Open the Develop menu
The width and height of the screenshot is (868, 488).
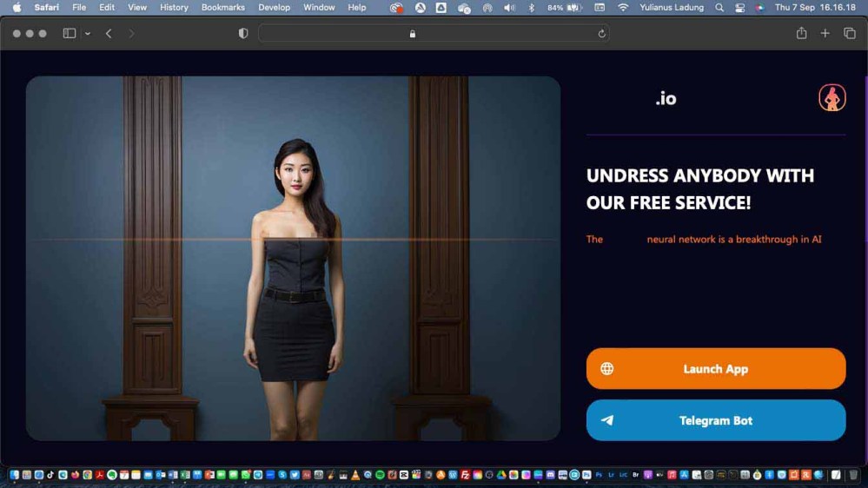click(274, 8)
